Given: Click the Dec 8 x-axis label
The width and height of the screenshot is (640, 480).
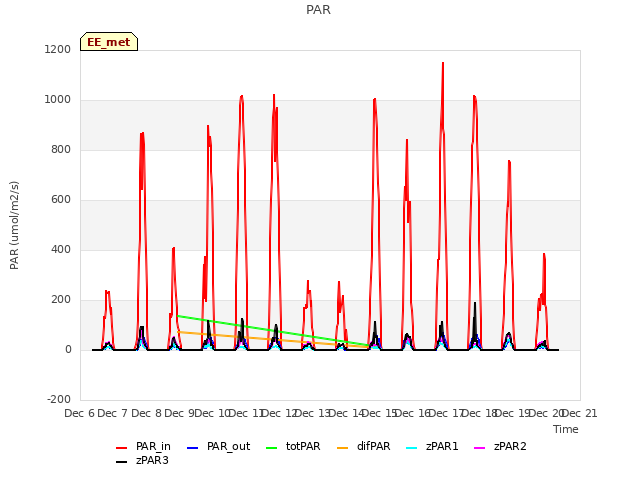Looking at the screenshot, I should pos(146,413).
